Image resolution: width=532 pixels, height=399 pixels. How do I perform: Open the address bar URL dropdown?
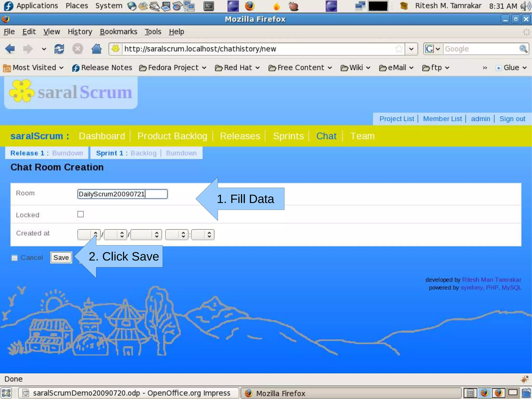(x=411, y=49)
